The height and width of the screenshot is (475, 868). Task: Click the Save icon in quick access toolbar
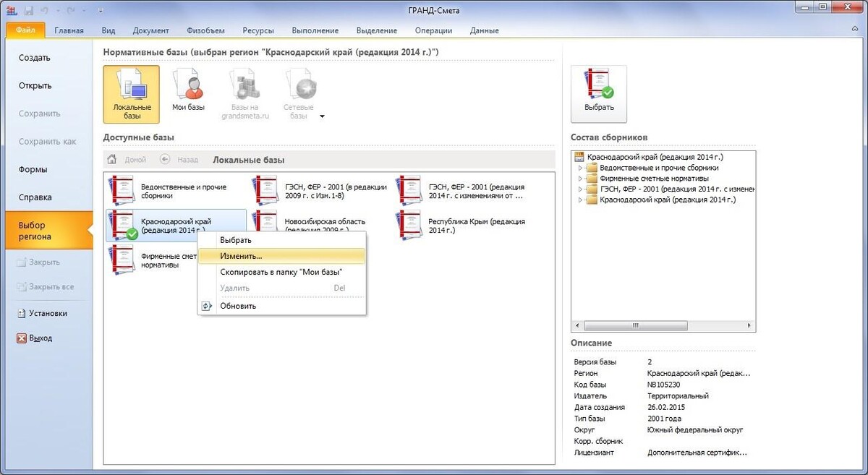30,10
